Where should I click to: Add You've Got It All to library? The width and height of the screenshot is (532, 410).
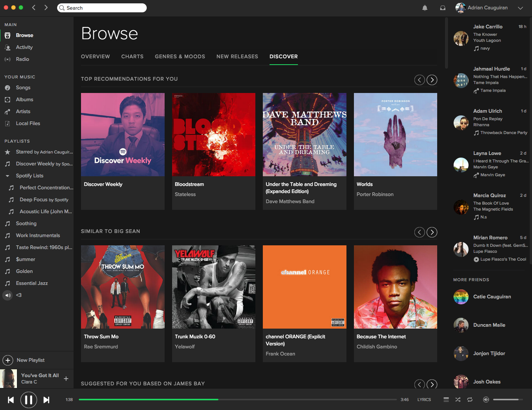click(x=66, y=378)
